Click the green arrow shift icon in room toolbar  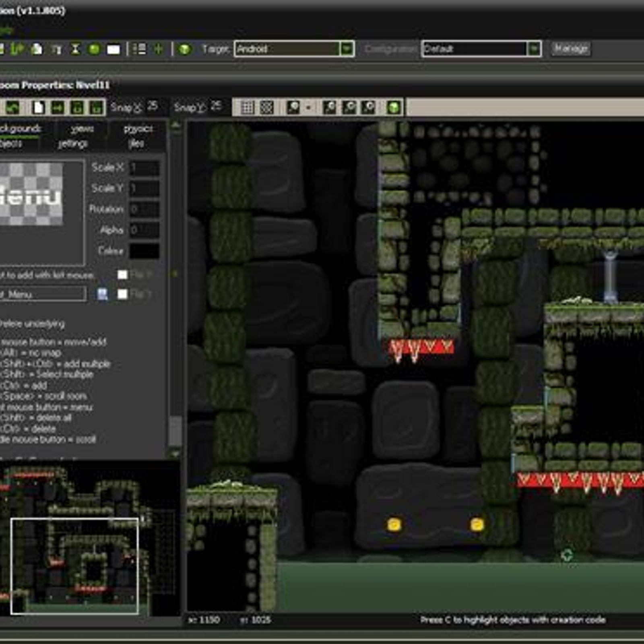coord(58,107)
